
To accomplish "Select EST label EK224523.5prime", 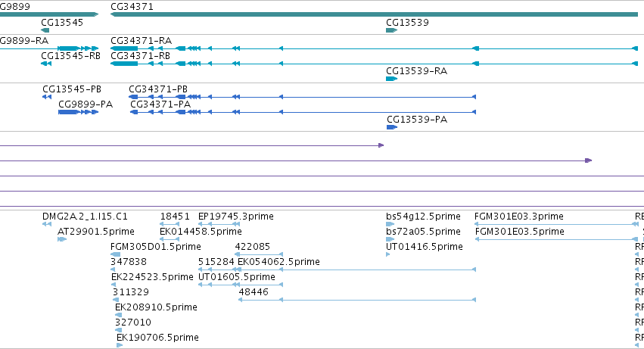I will (x=152, y=277).
